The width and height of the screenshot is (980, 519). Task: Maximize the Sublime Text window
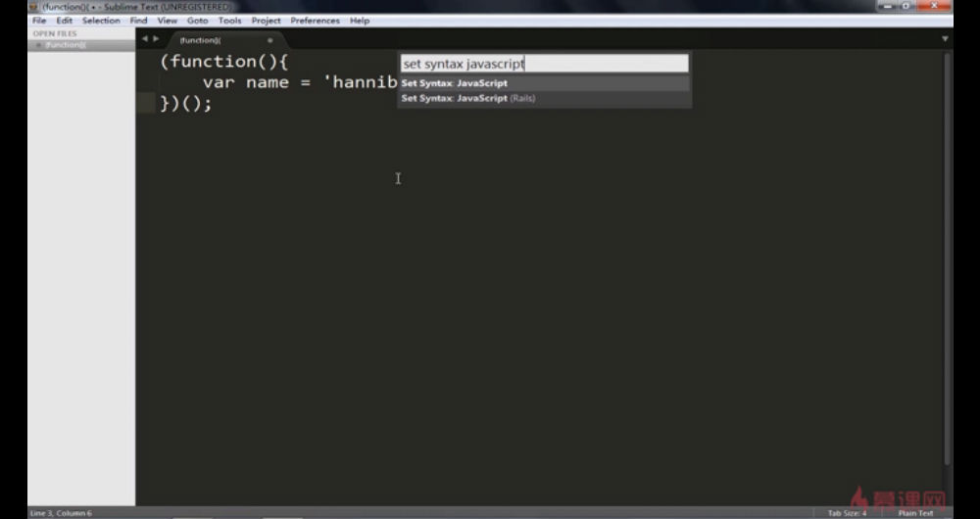pyautogui.click(x=906, y=6)
